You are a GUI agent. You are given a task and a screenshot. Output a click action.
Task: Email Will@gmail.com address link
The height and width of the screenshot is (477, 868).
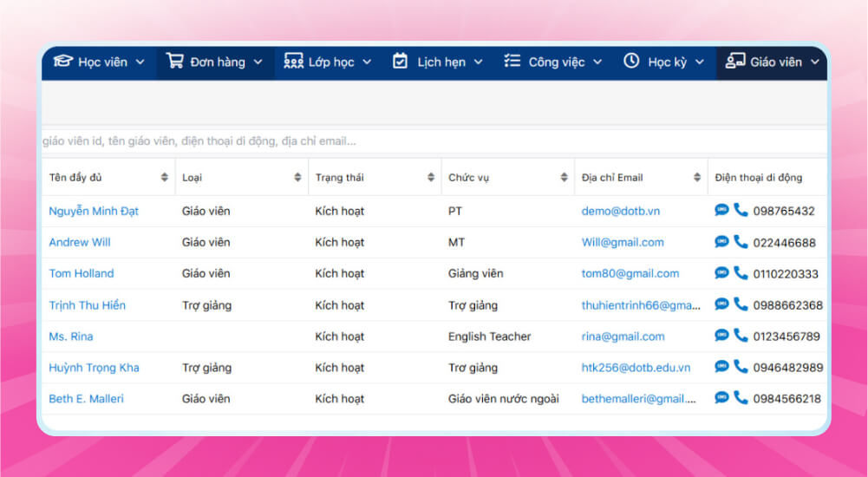tap(623, 242)
